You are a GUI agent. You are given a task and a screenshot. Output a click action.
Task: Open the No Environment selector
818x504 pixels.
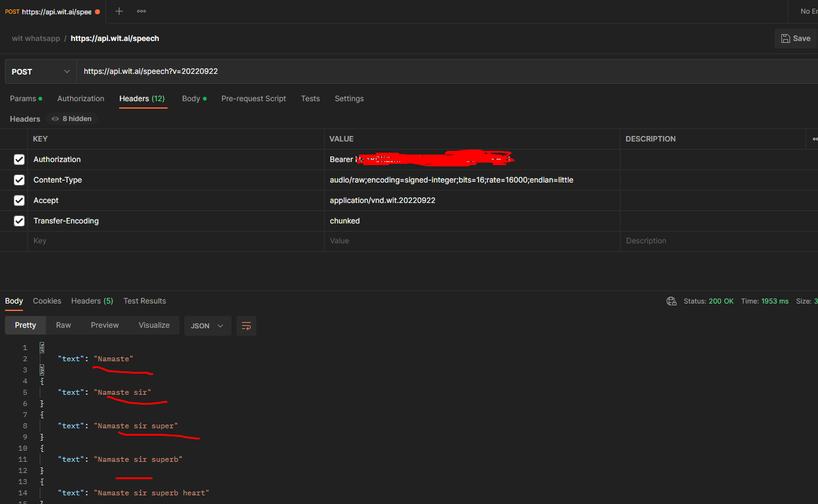tap(807, 11)
